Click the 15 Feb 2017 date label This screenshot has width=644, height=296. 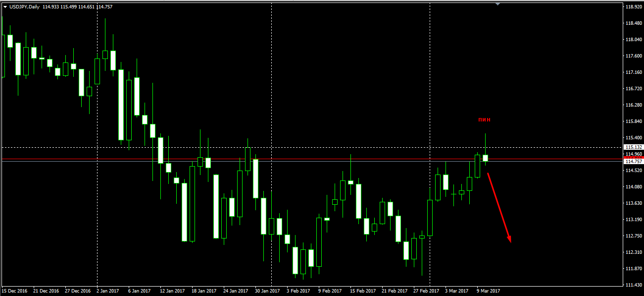coord(363,291)
